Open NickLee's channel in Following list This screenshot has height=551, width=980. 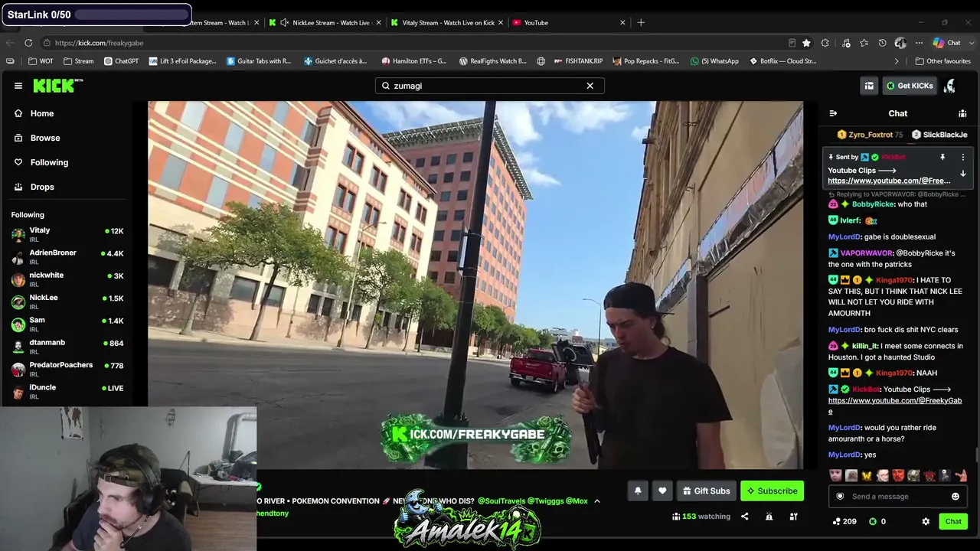[67, 301]
